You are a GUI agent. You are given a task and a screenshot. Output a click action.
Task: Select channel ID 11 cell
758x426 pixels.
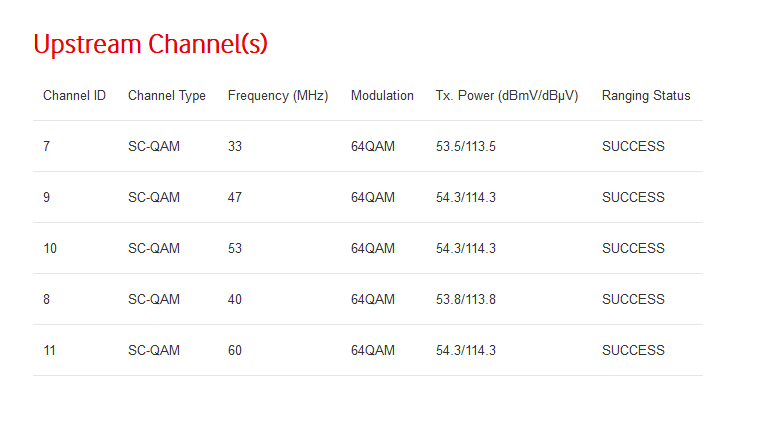tap(49, 350)
